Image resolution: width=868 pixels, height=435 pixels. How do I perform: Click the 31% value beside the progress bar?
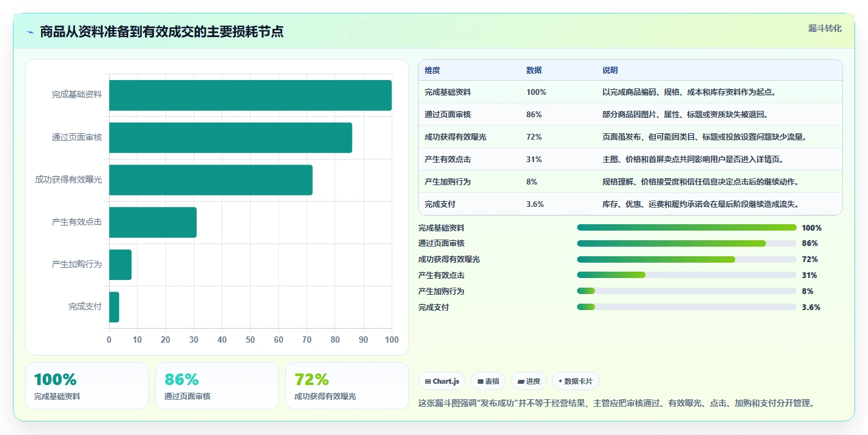click(809, 275)
